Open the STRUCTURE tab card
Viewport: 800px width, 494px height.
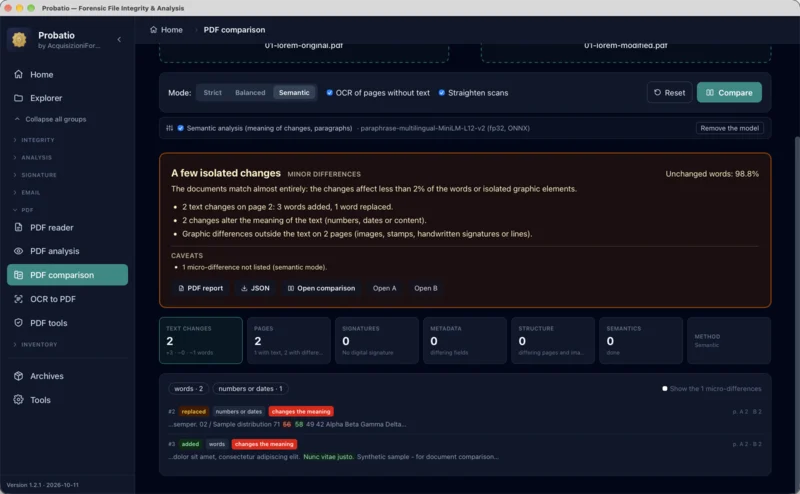[x=553, y=340]
